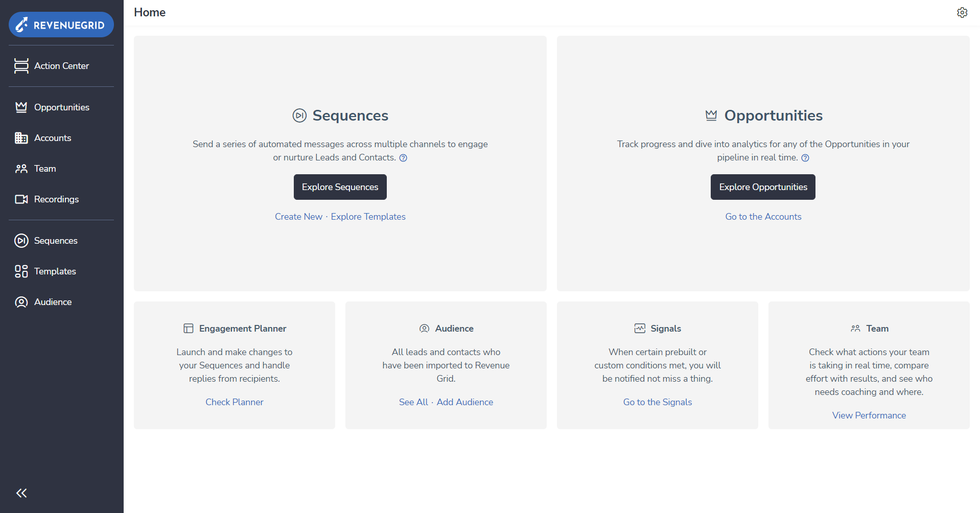
Task: Click the Explore Opportunities button
Action: (763, 187)
